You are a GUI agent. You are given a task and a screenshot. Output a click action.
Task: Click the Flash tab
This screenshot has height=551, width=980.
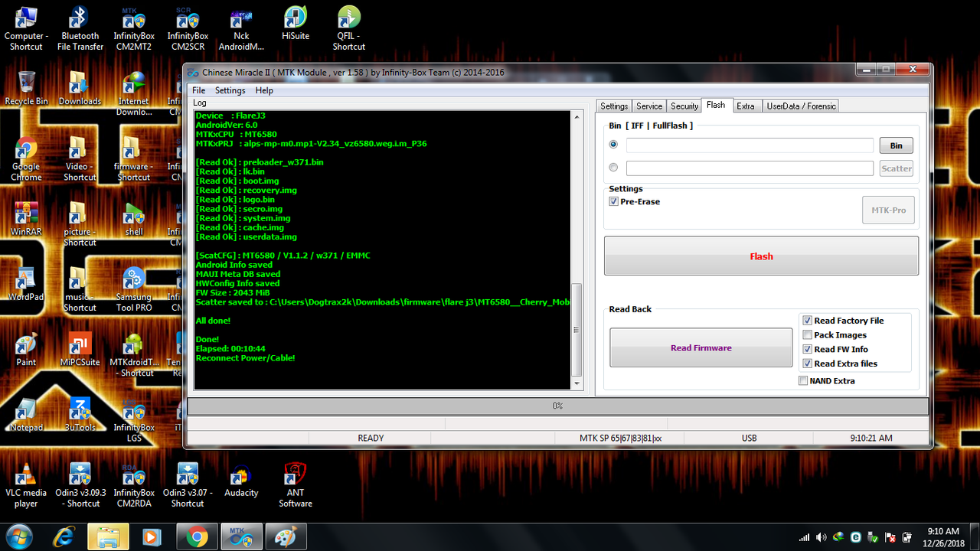(716, 105)
